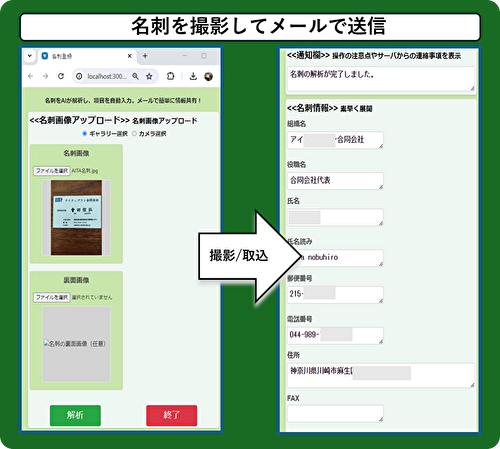Image resolution: width=500 pixels, height=449 pixels.
Task: Select the 名刺登録 browser tab
Action: 87,56
